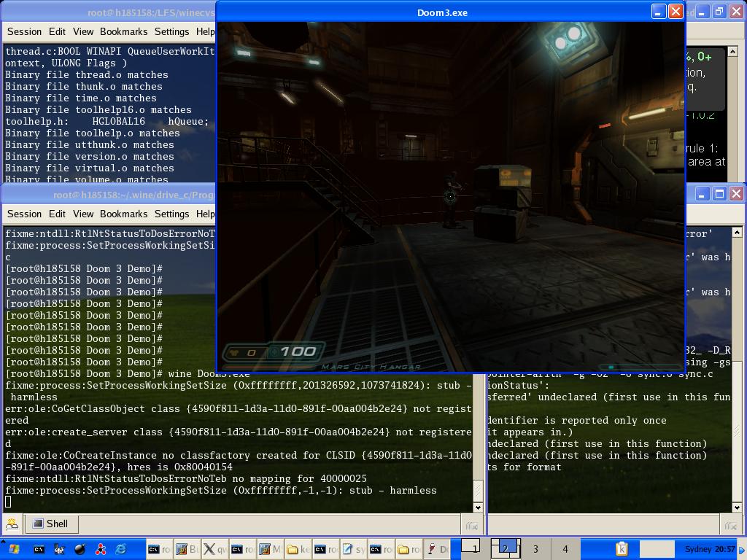Switch to virtual desktop 4
This screenshot has width=747, height=560.
(x=565, y=549)
